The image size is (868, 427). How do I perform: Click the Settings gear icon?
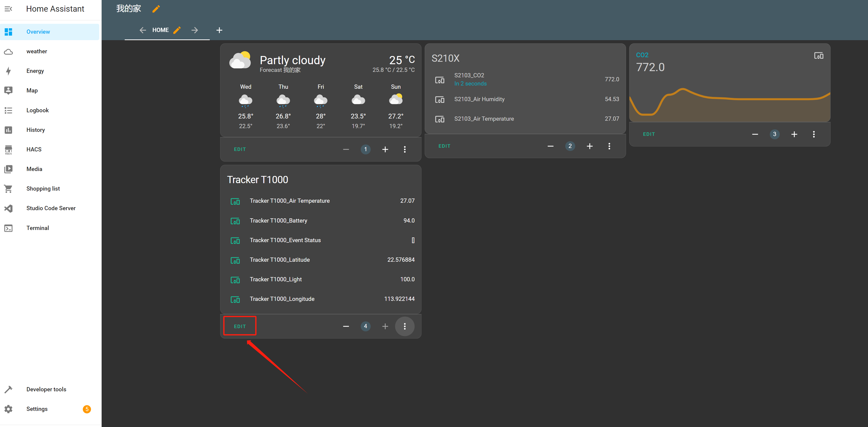(8, 409)
